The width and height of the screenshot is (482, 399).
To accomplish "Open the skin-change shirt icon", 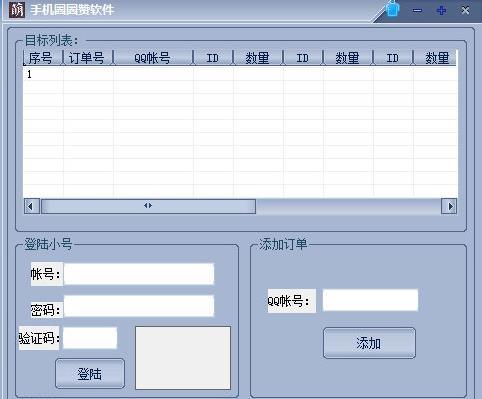I will (x=393, y=9).
